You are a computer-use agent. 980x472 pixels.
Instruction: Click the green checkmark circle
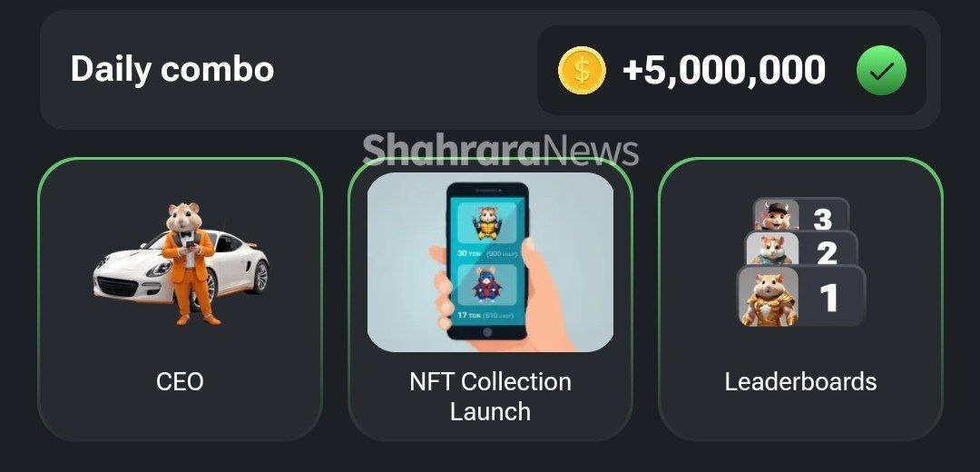(x=880, y=71)
